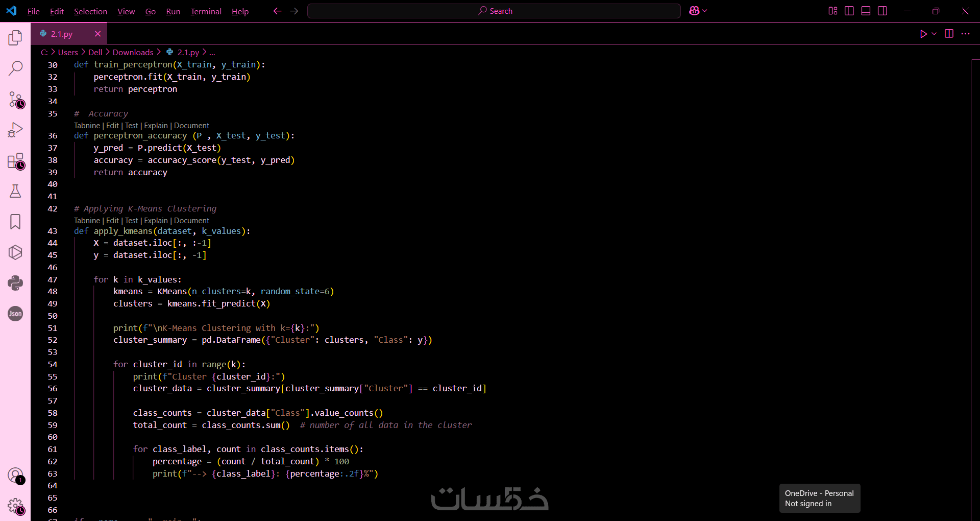Open the Extensions view
980x521 pixels.
tap(15, 161)
